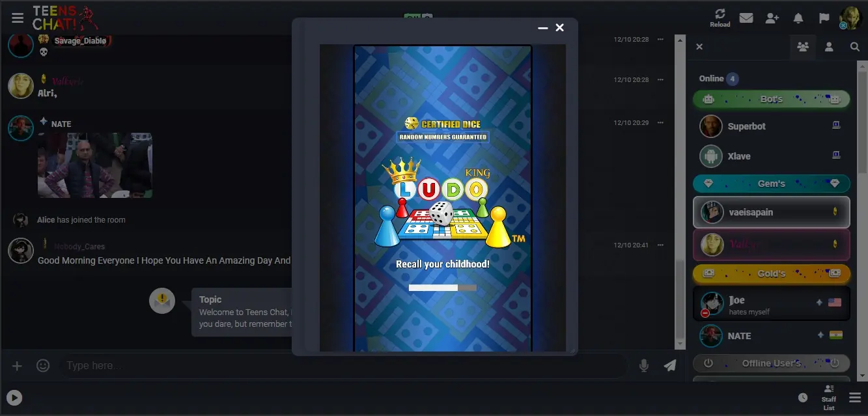Open options menu for the 20:41 Good Morning message
The width and height of the screenshot is (868, 416).
click(660, 245)
